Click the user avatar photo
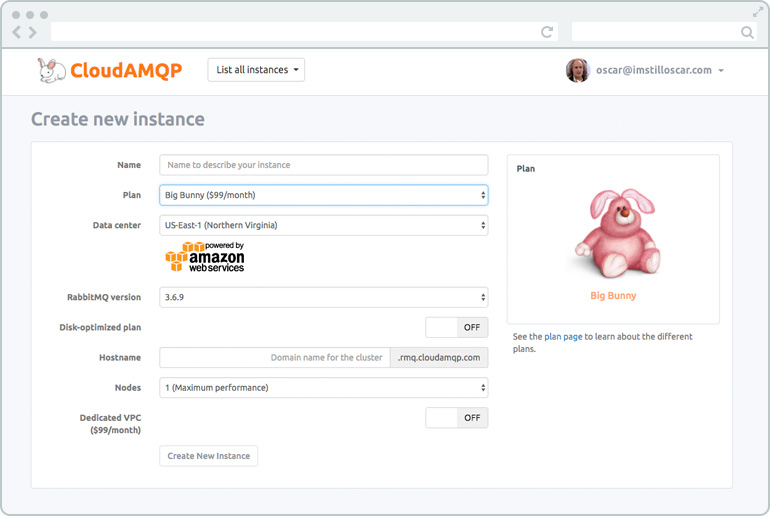The height and width of the screenshot is (516, 770). [578, 70]
